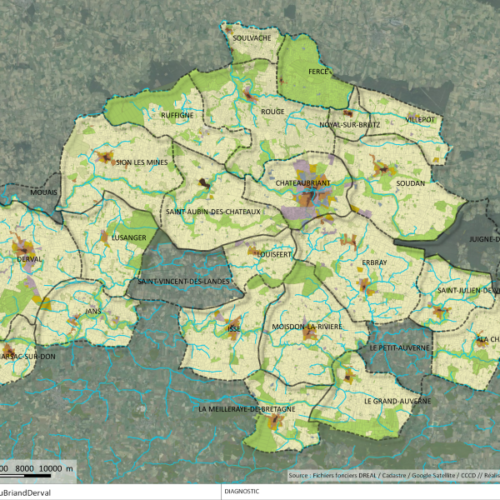Image resolution: width=500 pixels, height=500 pixels.
Task: Select the SAINT-JULIEN-DE-V label
Action: (469, 290)
